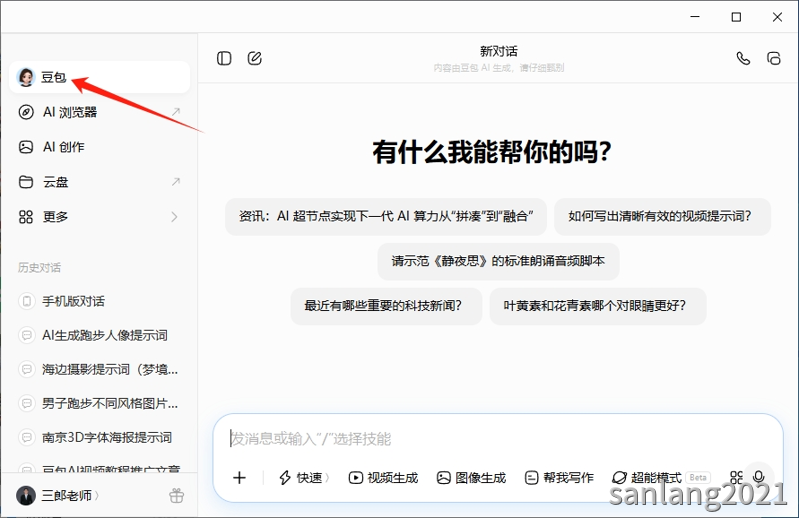
Task: Open 云盘 in the sidebar
Action: coord(99,182)
